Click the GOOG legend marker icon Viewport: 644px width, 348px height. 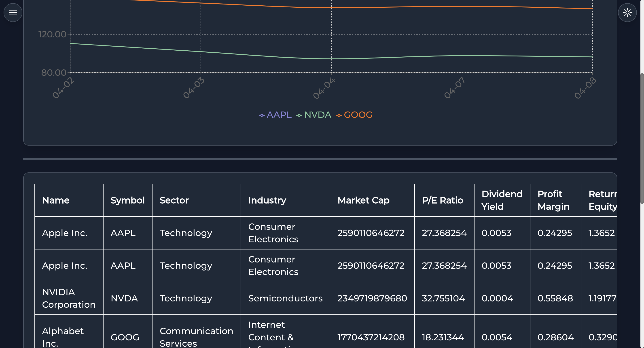coord(339,115)
